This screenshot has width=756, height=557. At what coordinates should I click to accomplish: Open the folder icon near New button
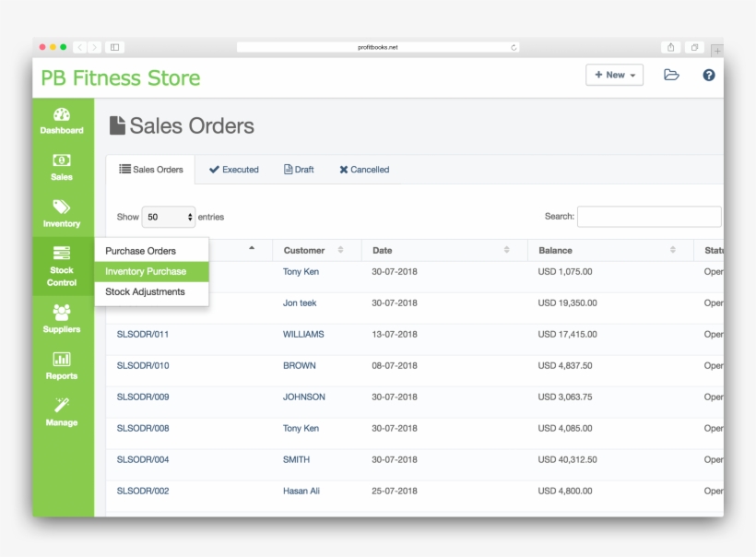[671, 75]
